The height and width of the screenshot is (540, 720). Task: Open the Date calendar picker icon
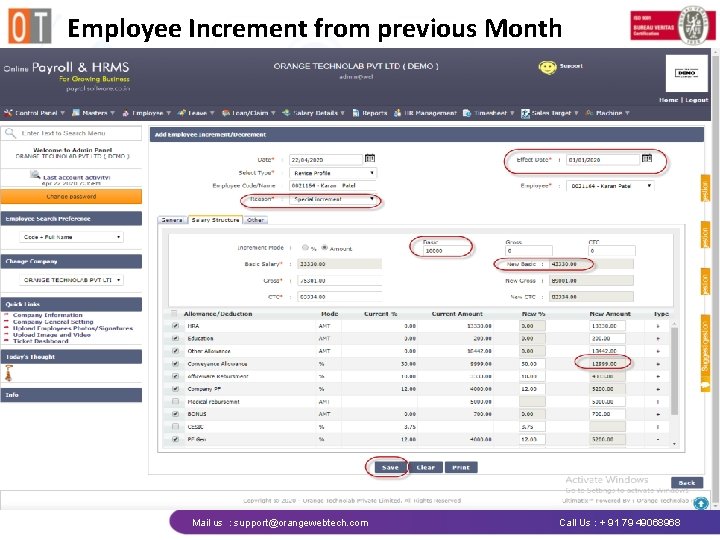click(x=370, y=158)
